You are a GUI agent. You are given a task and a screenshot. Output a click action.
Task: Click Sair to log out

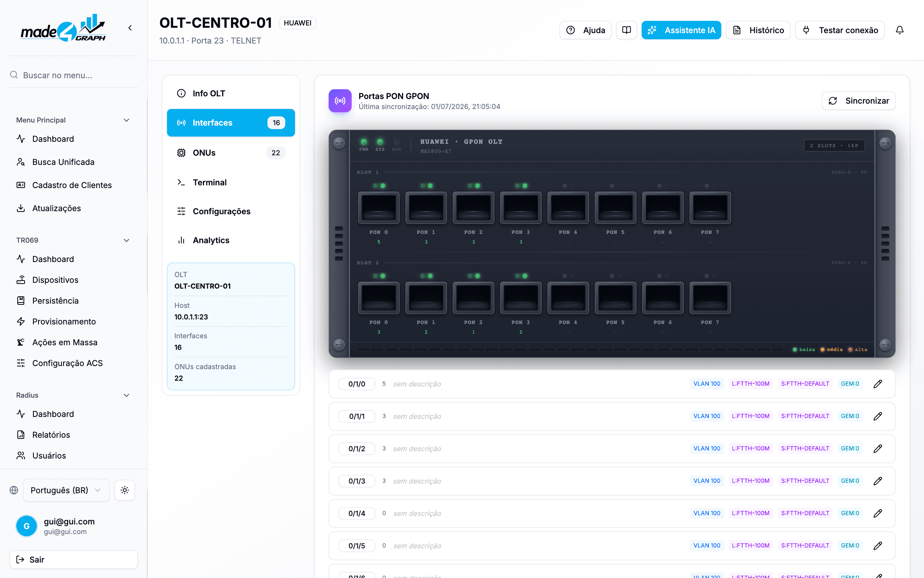point(74,560)
